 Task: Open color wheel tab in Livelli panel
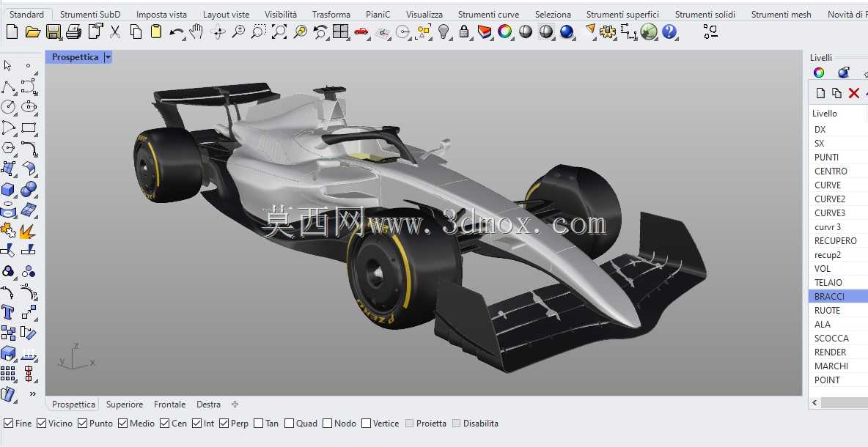click(819, 73)
